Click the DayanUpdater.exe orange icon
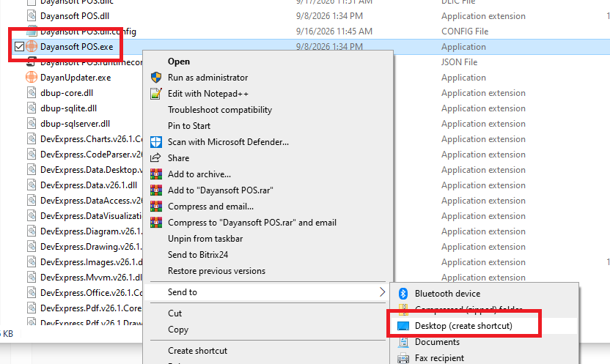Screen dimensions: 610x364 coord(32,78)
